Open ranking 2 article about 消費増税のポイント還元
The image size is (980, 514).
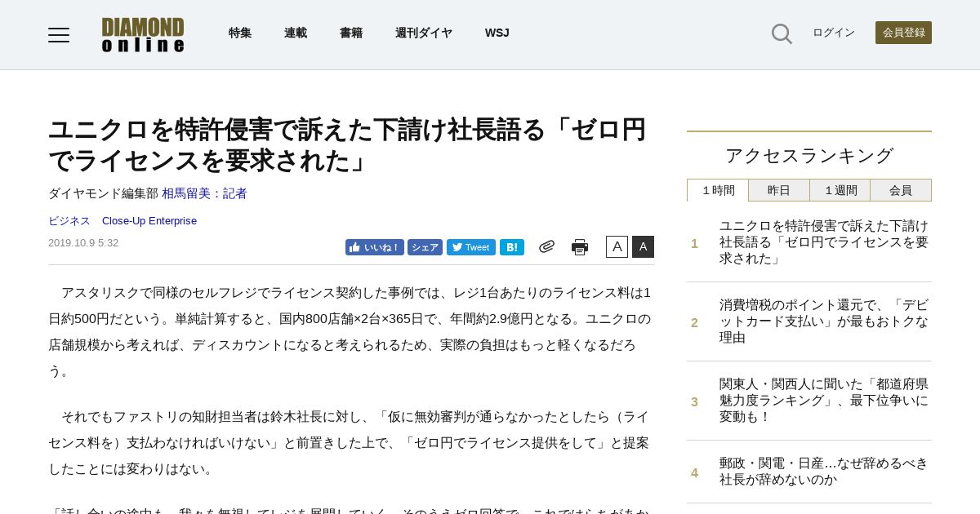824,321
